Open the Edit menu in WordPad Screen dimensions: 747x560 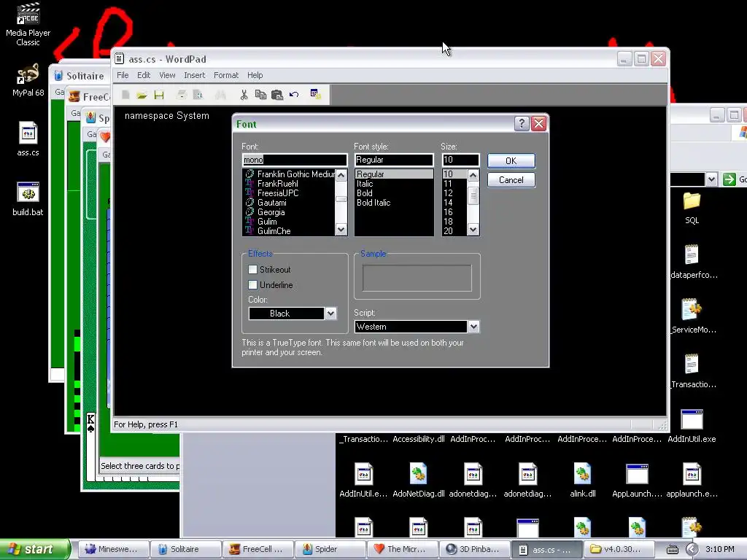point(144,75)
